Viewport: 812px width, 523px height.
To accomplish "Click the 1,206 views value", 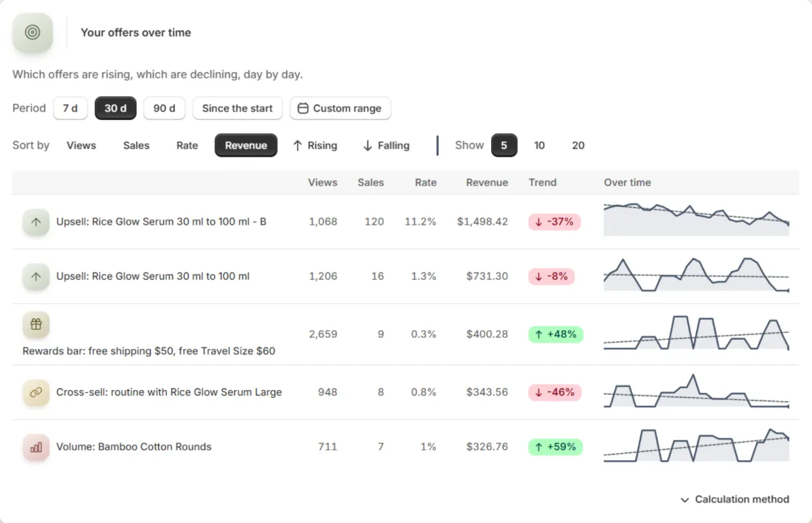I will [323, 276].
